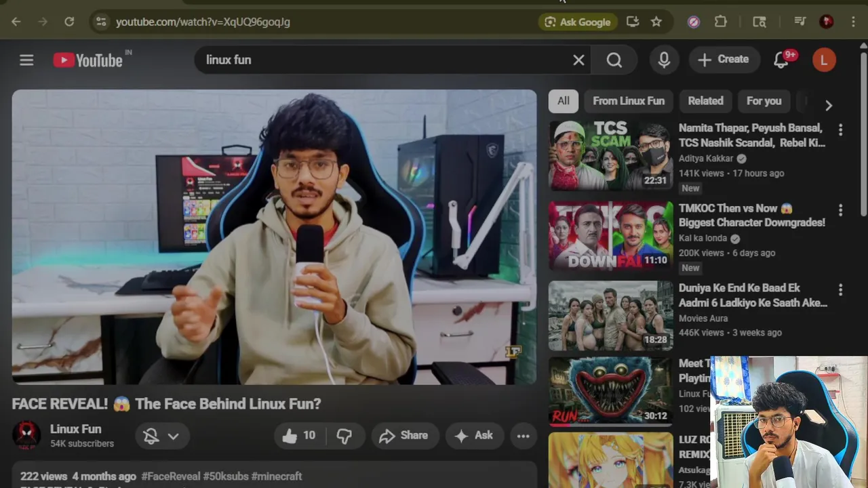Open Linux Fun channel avatar
868x488 pixels.
tap(26, 435)
